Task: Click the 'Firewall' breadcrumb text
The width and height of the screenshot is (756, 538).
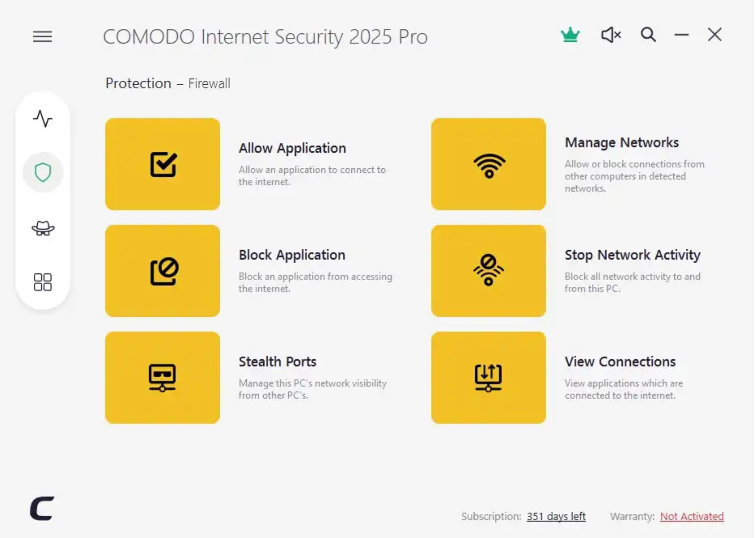Action: [209, 83]
